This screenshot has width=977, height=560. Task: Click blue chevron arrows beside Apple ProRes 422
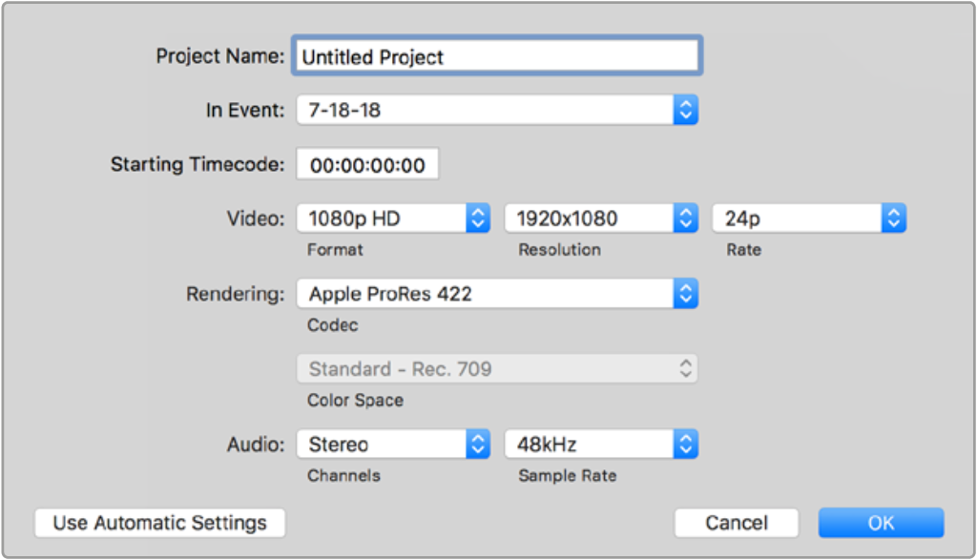pos(686,295)
